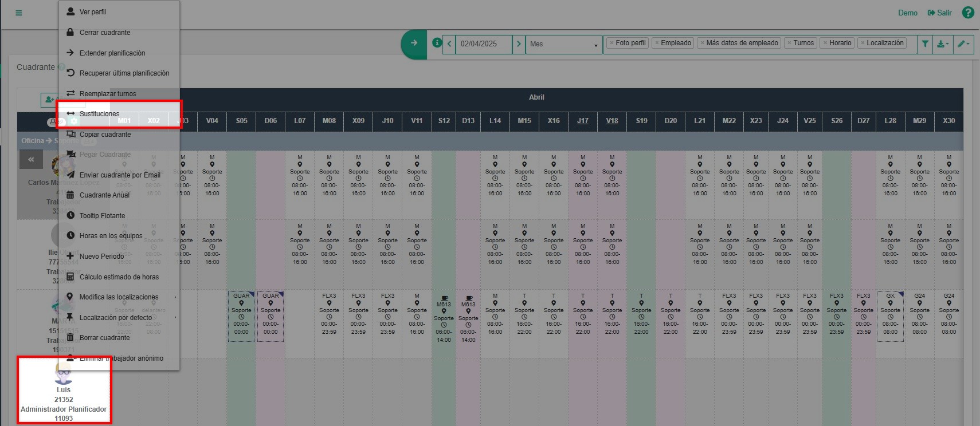Open the hamburger menu icon
This screenshot has height=426, width=980.
click(x=19, y=13)
